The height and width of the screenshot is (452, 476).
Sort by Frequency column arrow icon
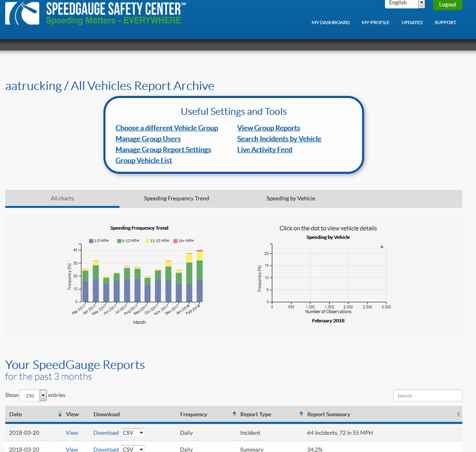pos(234,414)
